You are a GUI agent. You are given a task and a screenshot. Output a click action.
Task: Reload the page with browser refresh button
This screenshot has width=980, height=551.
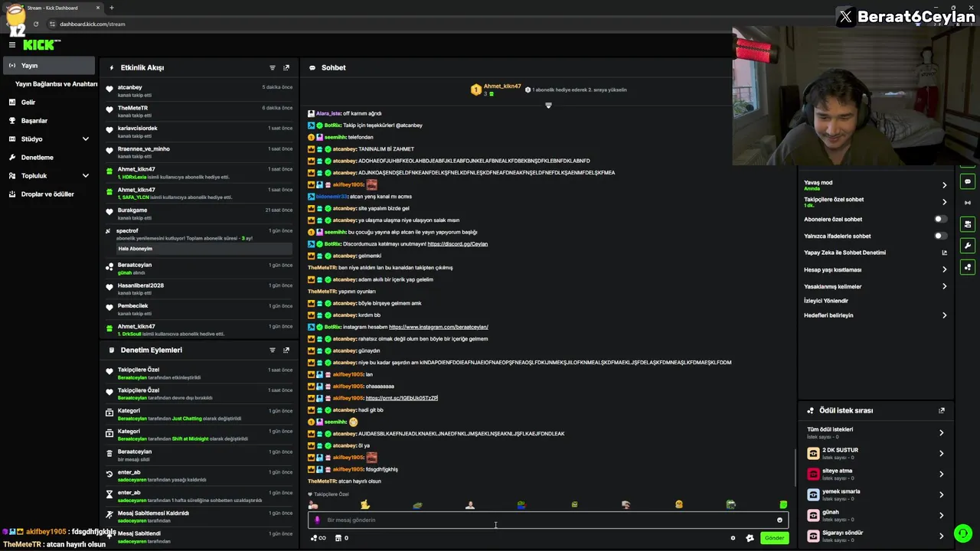pyautogui.click(x=35, y=24)
